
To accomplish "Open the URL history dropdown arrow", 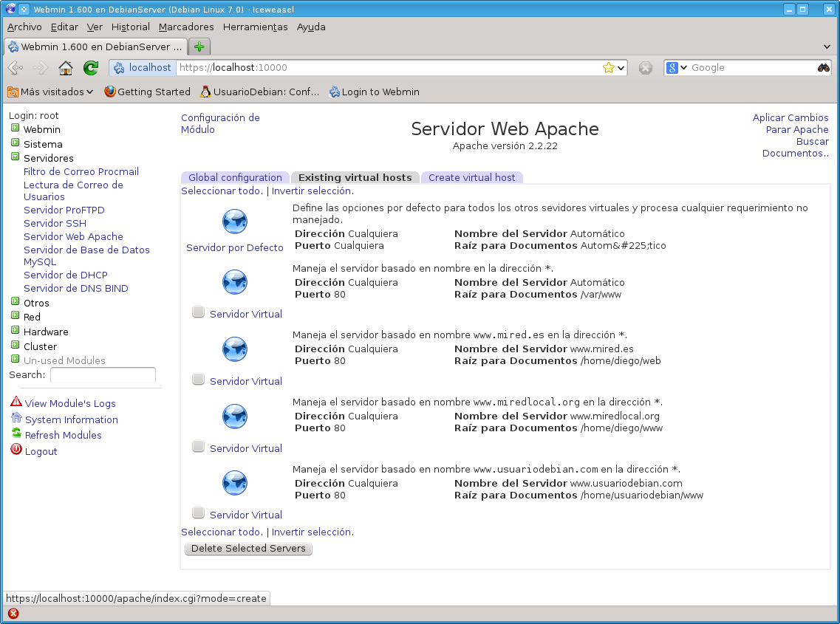I will coord(621,68).
